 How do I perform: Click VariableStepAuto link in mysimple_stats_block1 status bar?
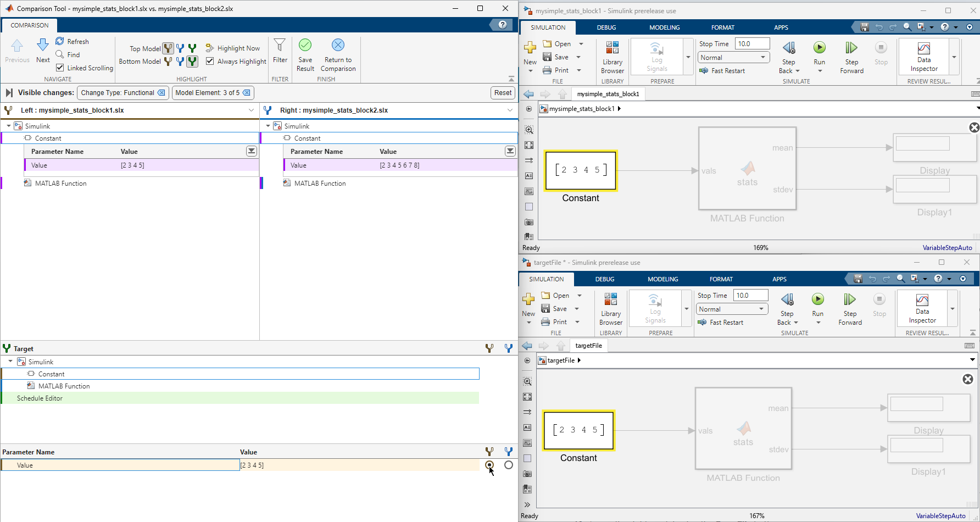click(x=948, y=248)
